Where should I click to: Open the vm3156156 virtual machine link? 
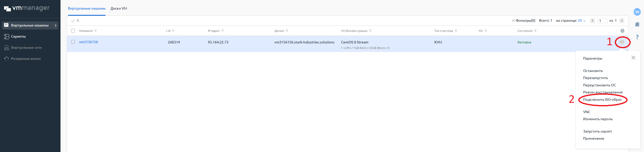tap(88, 42)
